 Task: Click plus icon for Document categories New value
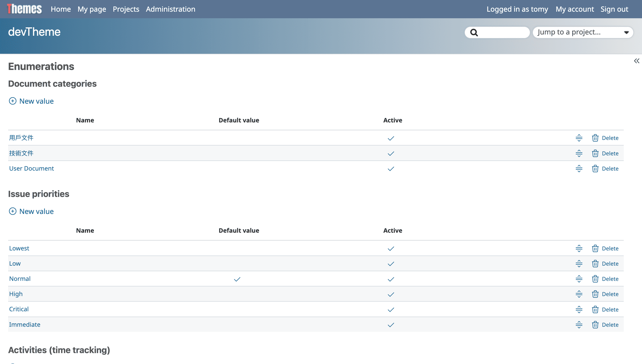(x=12, y=101)
